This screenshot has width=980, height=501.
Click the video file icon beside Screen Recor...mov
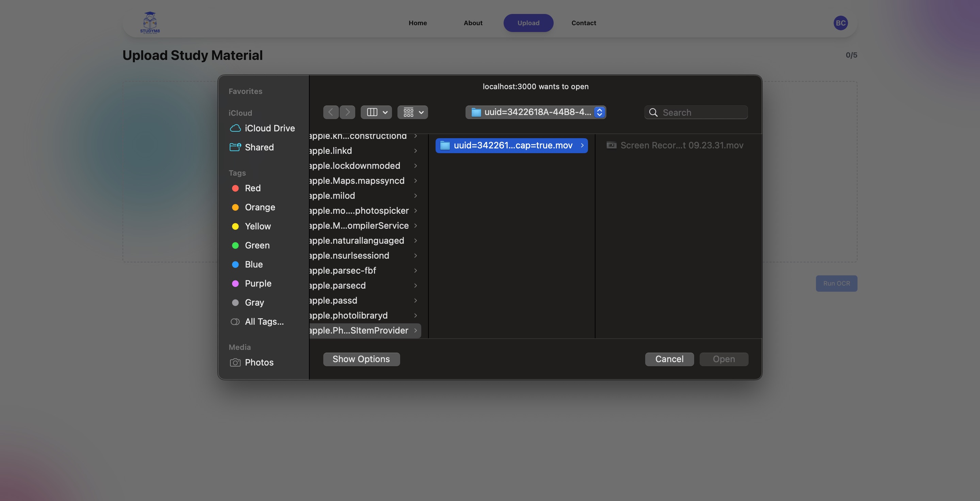(611, 145)
